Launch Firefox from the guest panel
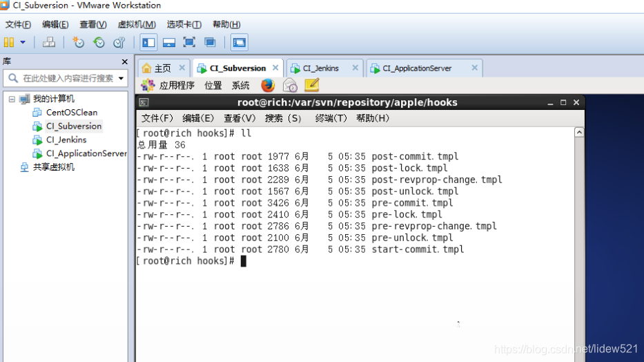The height and width of the screenshot is (362, 644). click(x=268, y=86)
